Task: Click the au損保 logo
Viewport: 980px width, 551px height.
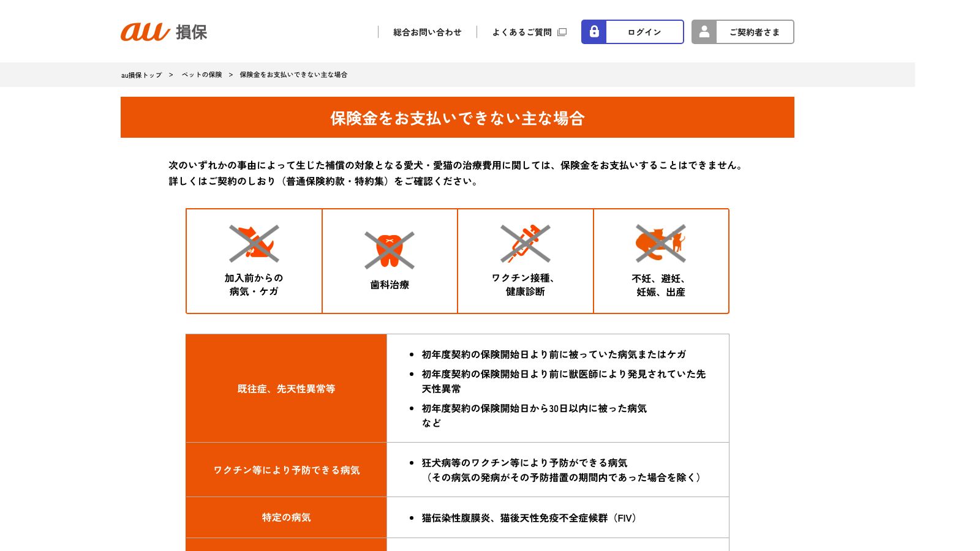Action: pos(164,32)
